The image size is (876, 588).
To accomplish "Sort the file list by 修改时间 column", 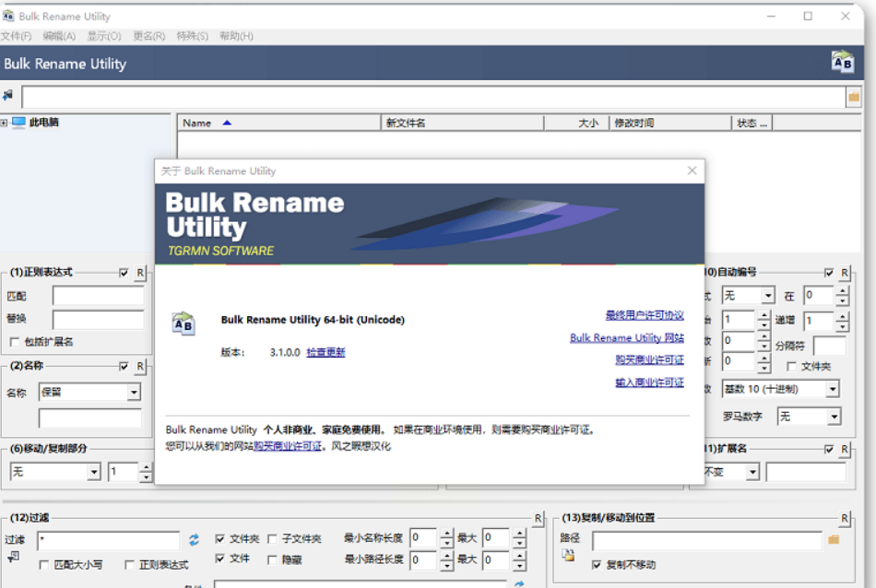I will (670, 123).
